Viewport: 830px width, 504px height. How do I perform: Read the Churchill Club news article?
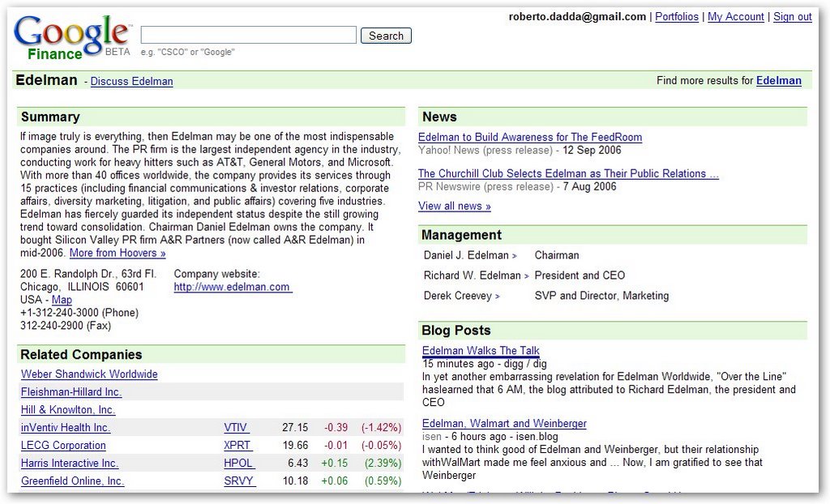(568, 173)
